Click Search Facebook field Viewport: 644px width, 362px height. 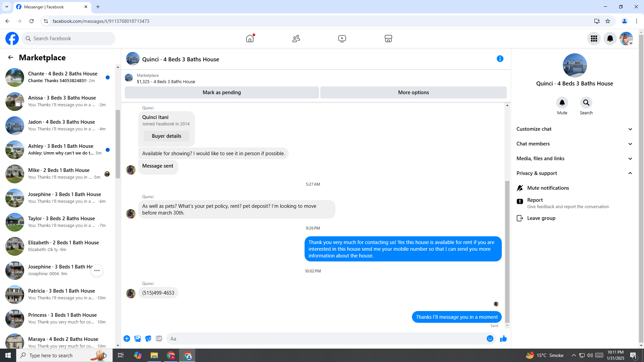(x=68, y=39)
